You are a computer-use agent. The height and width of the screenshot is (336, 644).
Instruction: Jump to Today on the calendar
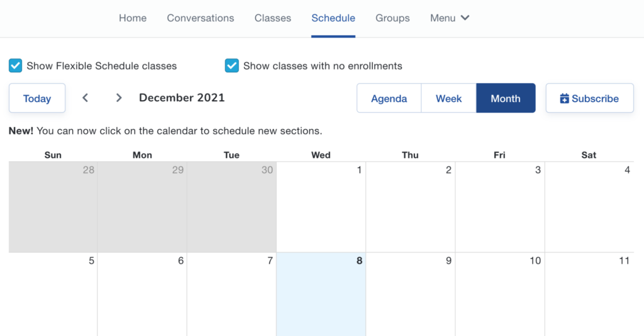[x=37, y=98]
